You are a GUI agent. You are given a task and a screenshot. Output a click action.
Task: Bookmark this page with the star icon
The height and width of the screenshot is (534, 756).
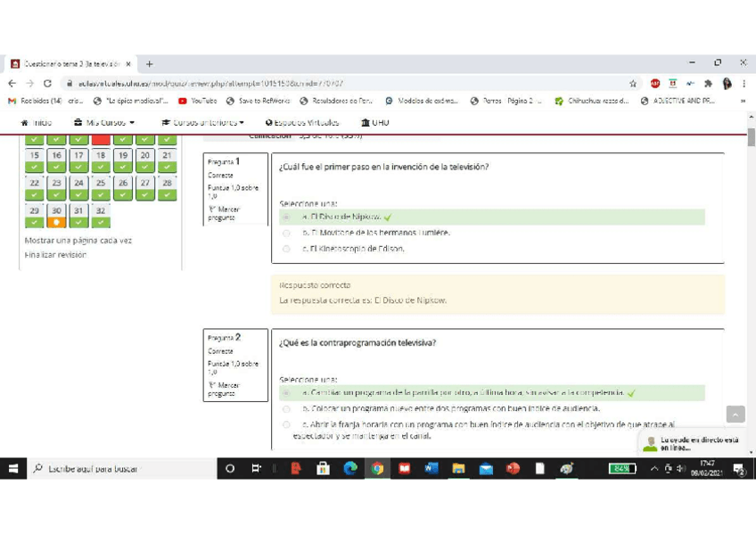[633, 83]
